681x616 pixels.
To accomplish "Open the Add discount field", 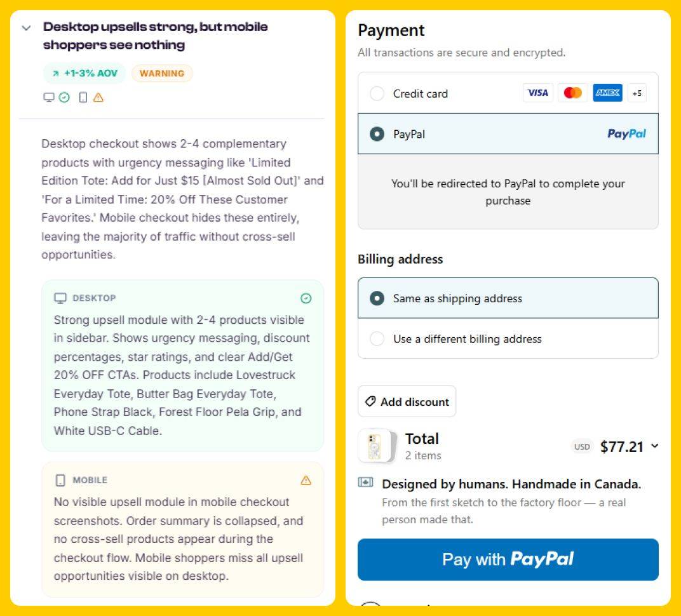I will 407,401.
